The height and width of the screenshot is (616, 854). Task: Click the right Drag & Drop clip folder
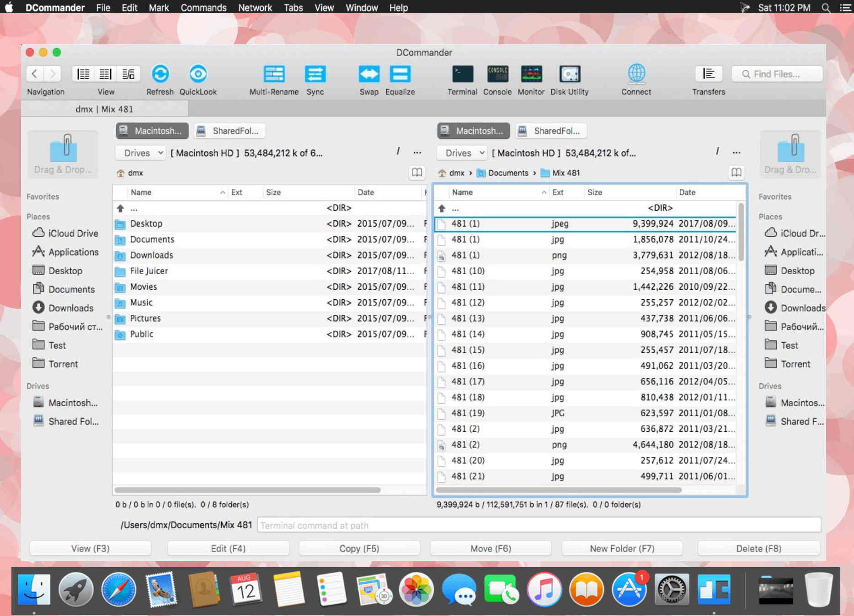coord(790,154)
